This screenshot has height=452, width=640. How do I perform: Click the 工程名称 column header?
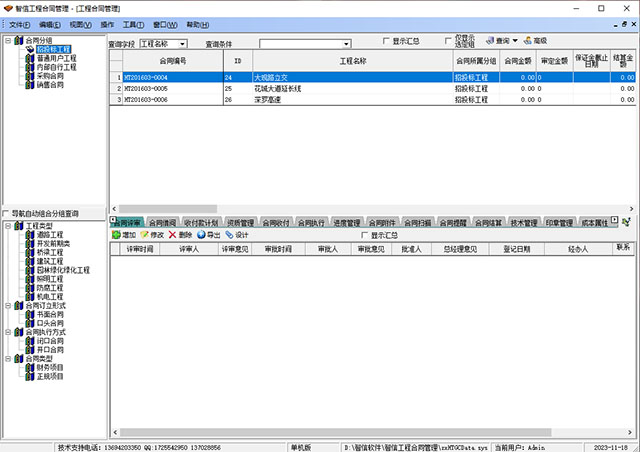tap(353, 61)
